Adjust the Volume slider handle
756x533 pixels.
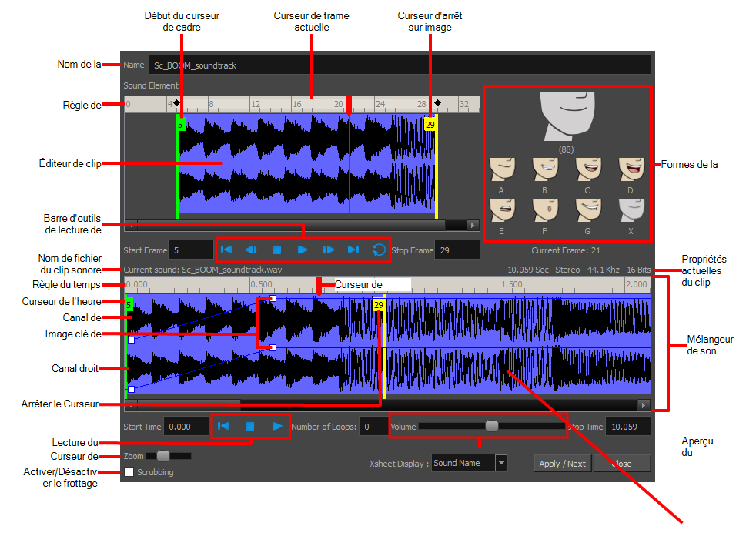(492, 426)
